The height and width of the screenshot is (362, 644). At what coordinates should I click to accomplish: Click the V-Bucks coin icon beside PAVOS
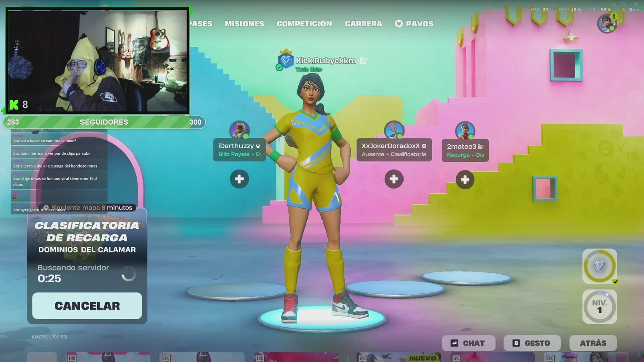[399, 24]
